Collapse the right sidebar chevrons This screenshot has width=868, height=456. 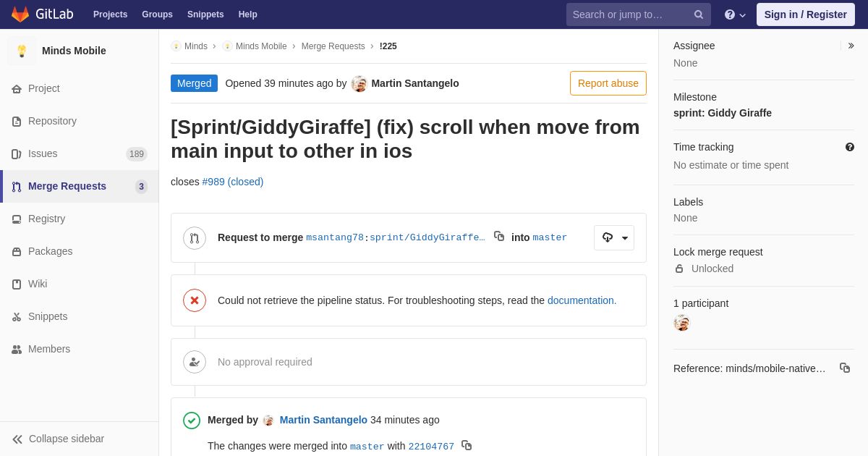click(x=851, y=46)
